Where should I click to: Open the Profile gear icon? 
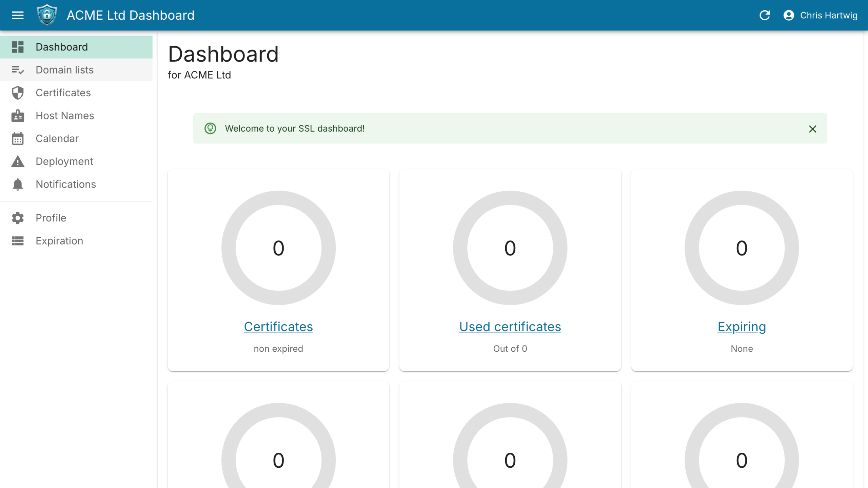[x=18, y=218]
